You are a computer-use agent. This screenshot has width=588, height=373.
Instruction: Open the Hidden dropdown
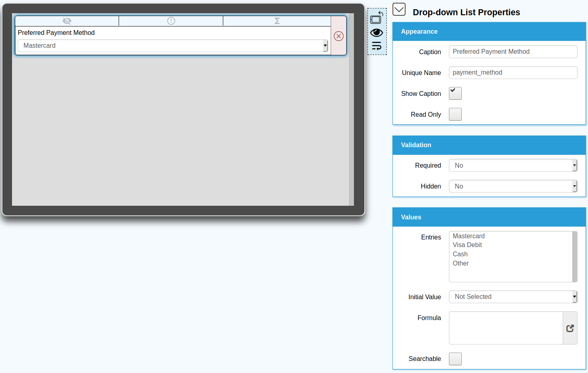(x=513, y=186)
